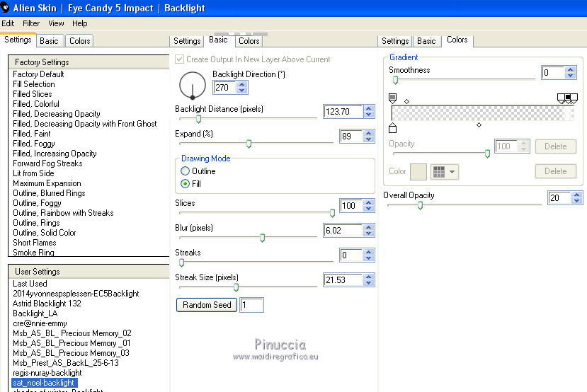587x392 pixels.
Task: Select the rightmost opacity stop on gradient
Action: coord(574,98)
